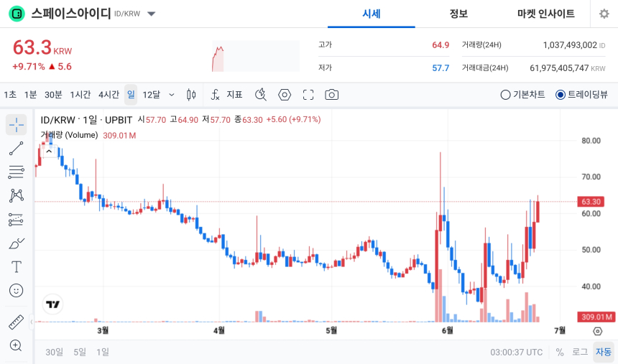Open page settings gear icon

(x=604, y=14)
